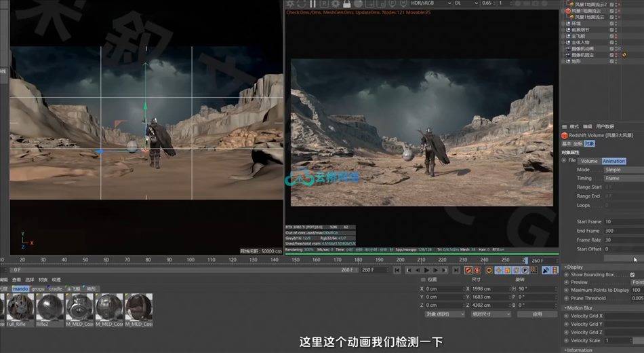Image resolution: width=644 pixels, height=353 pixels.
Task: Open the Timing Frame dropdown
Action: (x=624, y=178)
